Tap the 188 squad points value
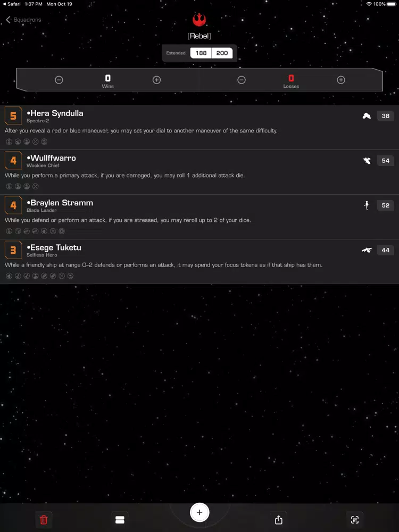 201,53
